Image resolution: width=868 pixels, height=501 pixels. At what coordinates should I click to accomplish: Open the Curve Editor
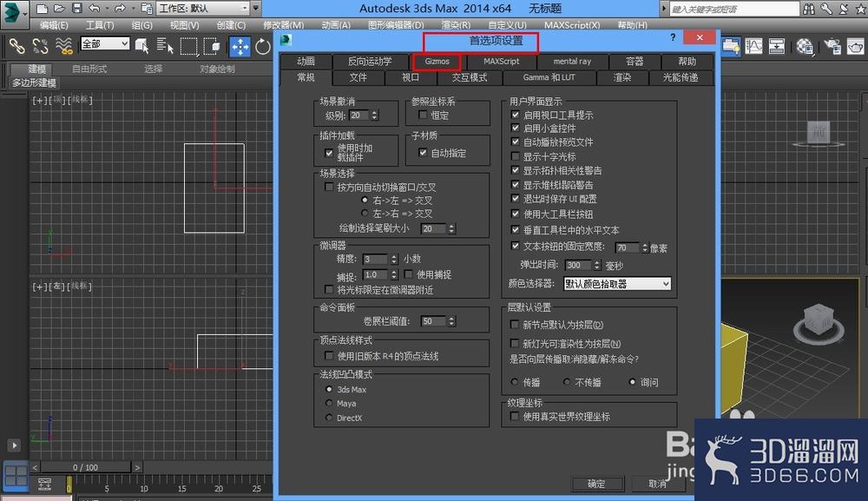pyautogui.click(x=753, y=46)
